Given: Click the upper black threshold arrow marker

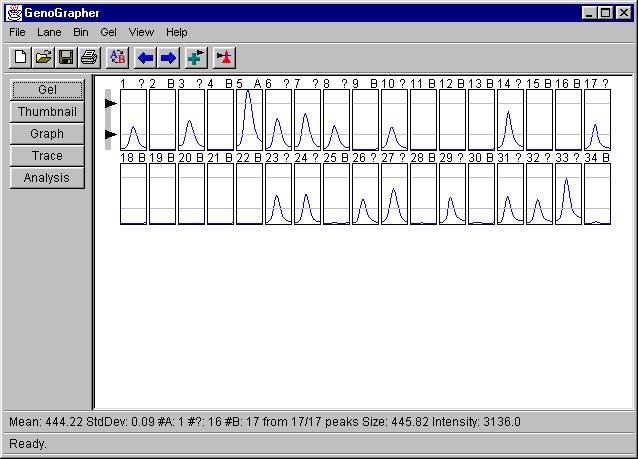Looking at the screenshot, I should pyautogui.click(x=111, y=103).
